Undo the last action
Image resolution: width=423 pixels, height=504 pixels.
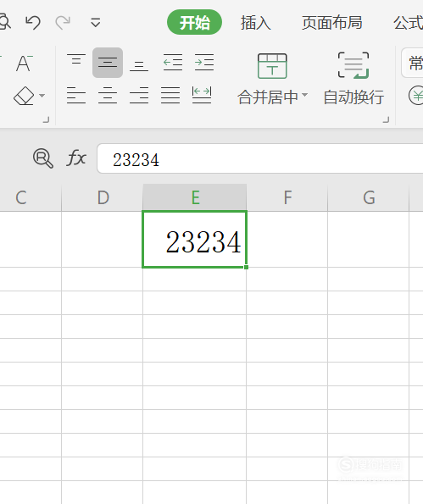33,23
